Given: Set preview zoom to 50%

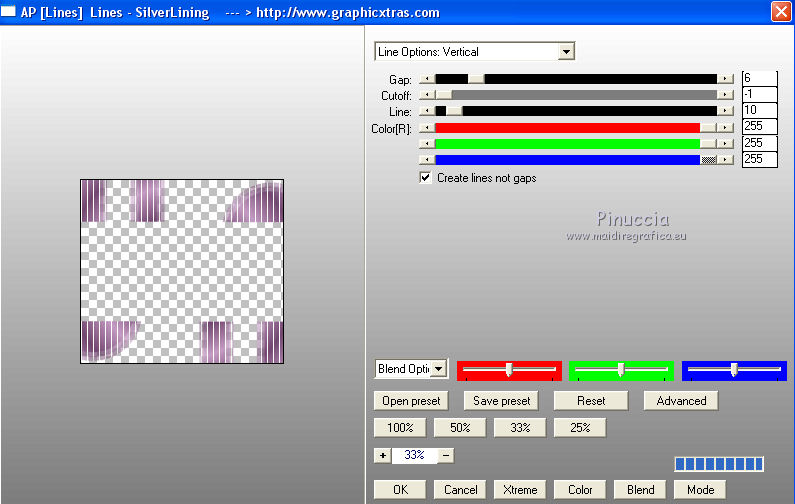Looking at the screenshot, I should pyautogui.click(x=460, y=428).
